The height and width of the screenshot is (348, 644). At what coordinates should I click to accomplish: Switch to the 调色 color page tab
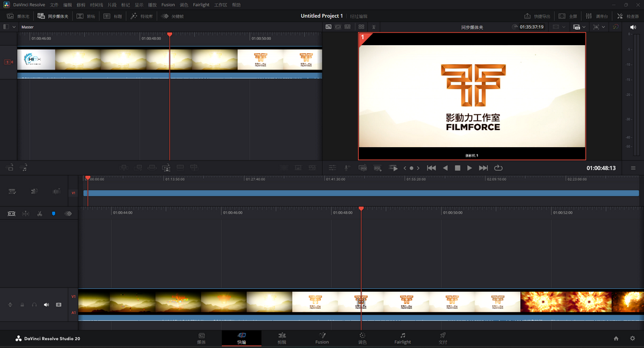(362, 338)
